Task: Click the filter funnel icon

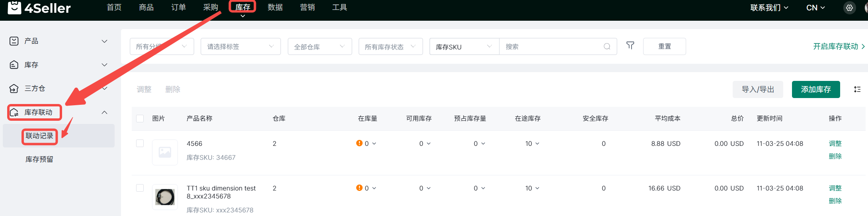Action: tap(630, 46)
